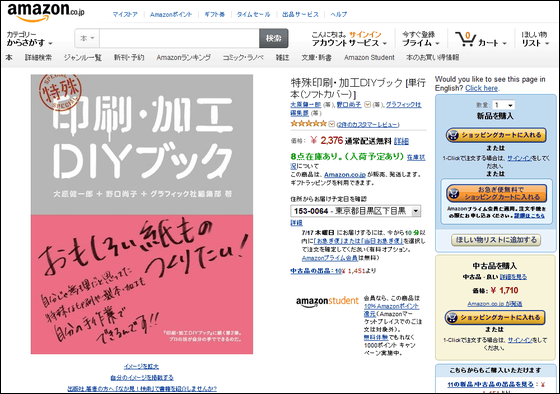Image resolution: width=560 pixels, height=394 pixels.
Task: Open the ギフト券 link
Action: (214, 14)
